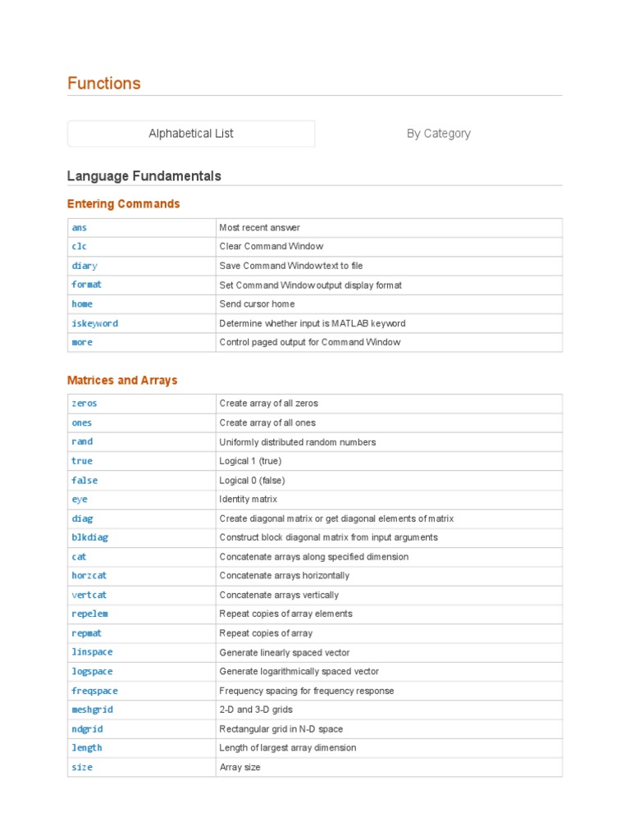Image resolution: width=630 pixels, height=840 pixels.
Task: Switch to the Alphabetical List tab
Action: point(191,134)
